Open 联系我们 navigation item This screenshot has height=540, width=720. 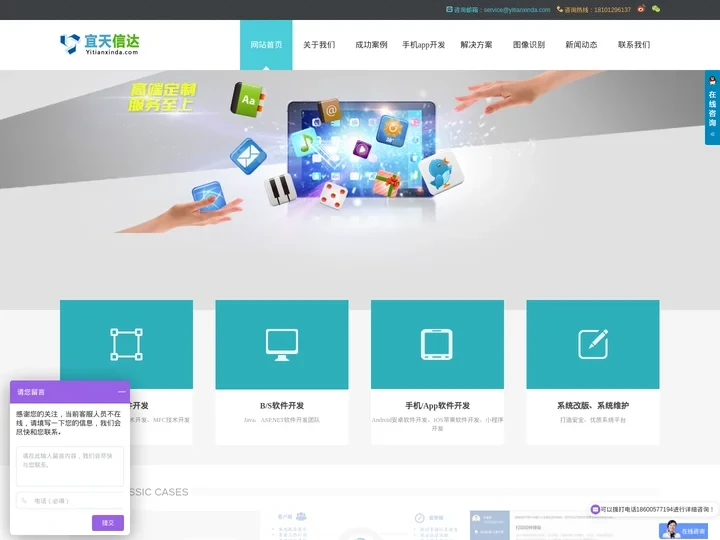[634, 45]
